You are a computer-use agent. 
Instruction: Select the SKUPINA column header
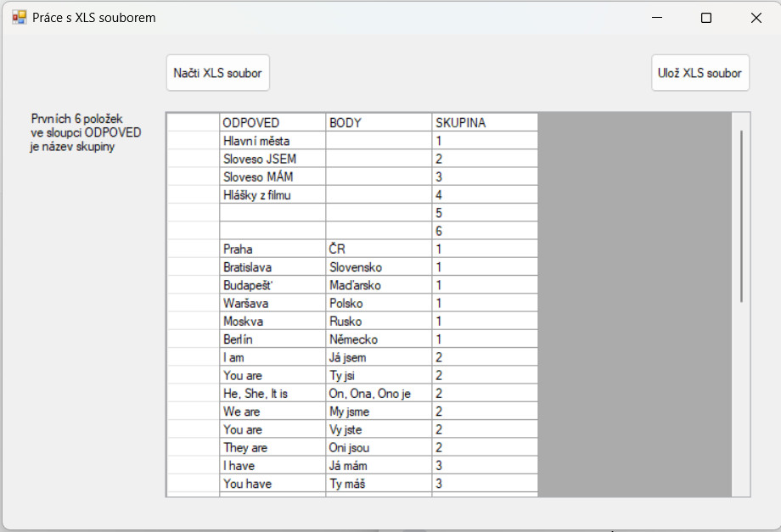485,122
